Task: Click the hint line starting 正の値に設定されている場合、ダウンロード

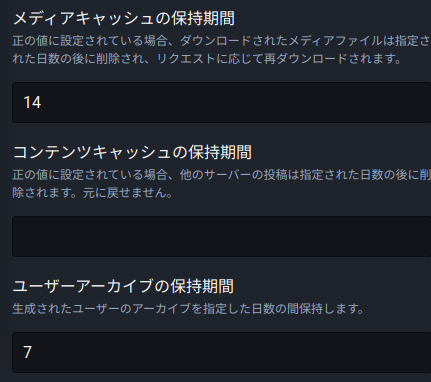Action: (222, 41)
